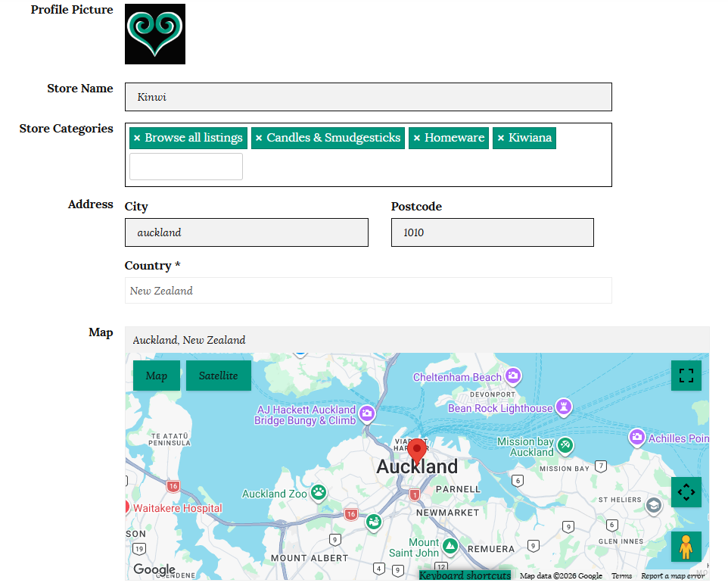Click the Te Atatu Peninsula label
728x583 pixels.
(170, 439)
